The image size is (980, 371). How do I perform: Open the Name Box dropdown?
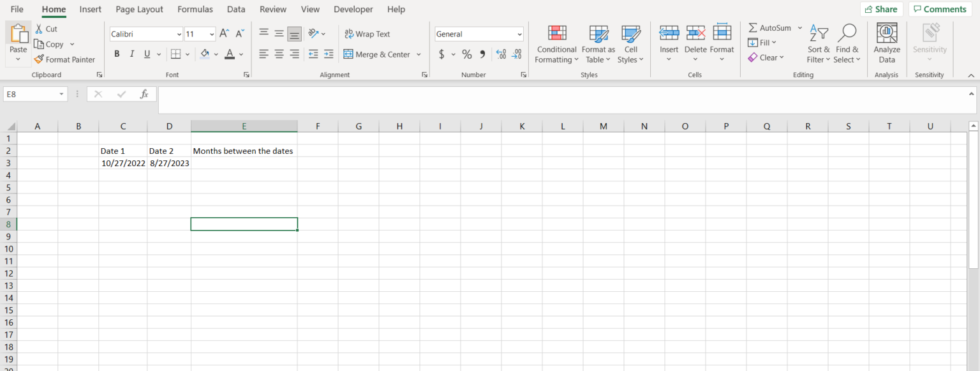tap(62, 94)
